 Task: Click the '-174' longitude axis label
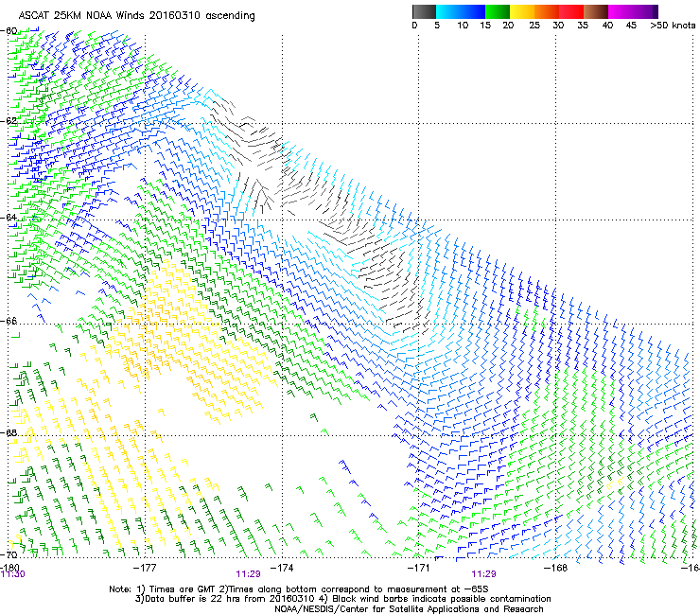(282, 568)
